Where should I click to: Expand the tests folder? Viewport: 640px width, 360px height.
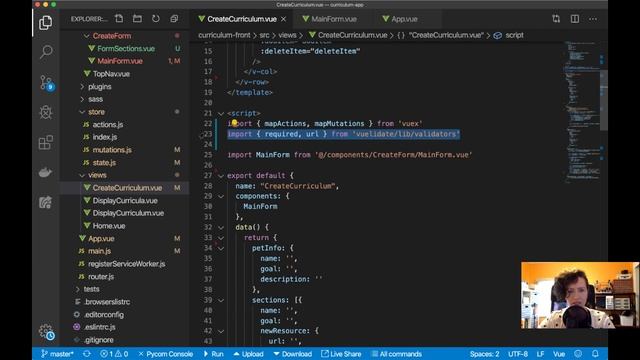click(78, 289)
